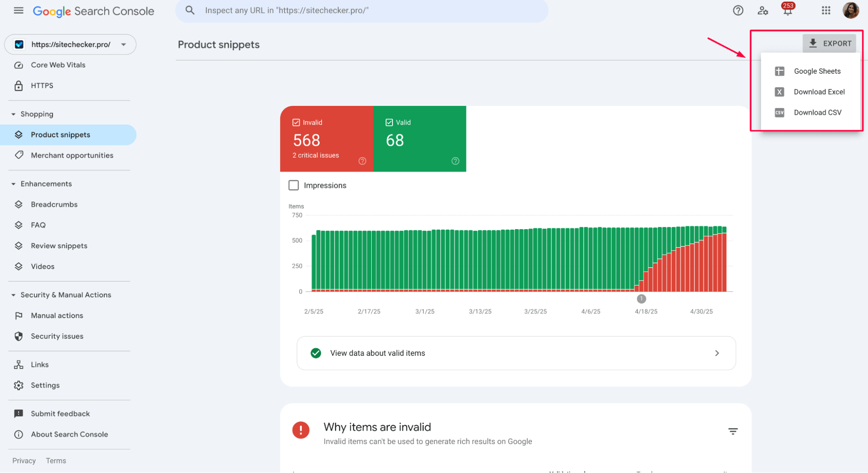
Task: Click the Security issues shield icon
Action: 19,336
